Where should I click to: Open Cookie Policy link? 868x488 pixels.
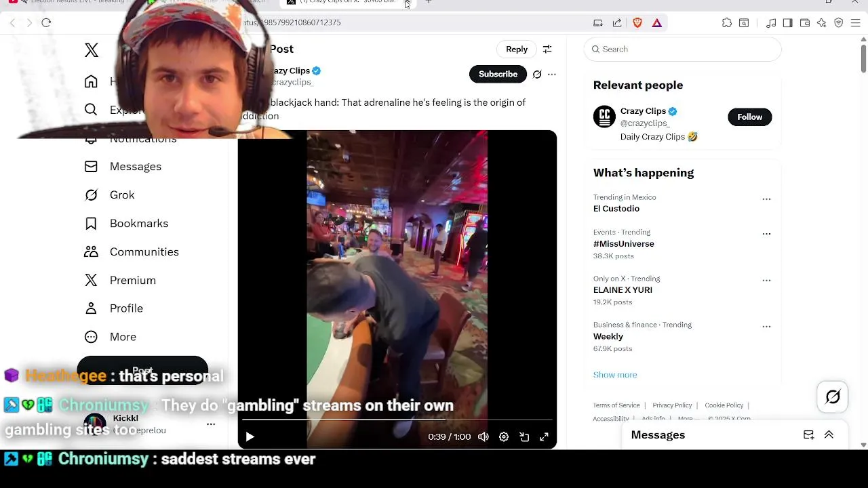pyautogui.click(x=724, y=405)
